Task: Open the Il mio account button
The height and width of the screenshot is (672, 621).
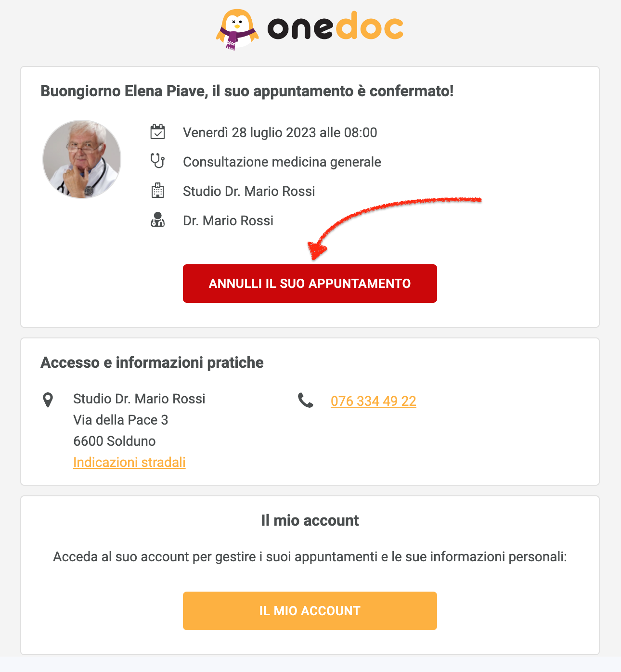Action: click(310, 610)
